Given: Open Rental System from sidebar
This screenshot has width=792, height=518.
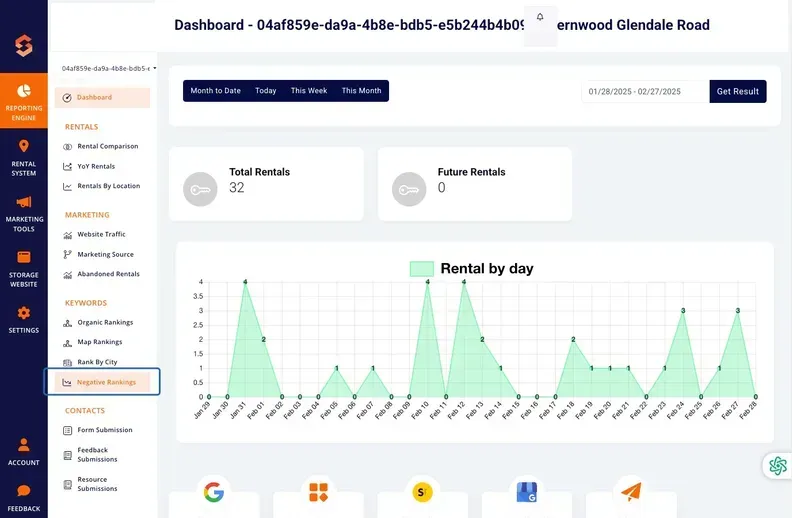Looking at the screenshot, I should click(24, 158).
